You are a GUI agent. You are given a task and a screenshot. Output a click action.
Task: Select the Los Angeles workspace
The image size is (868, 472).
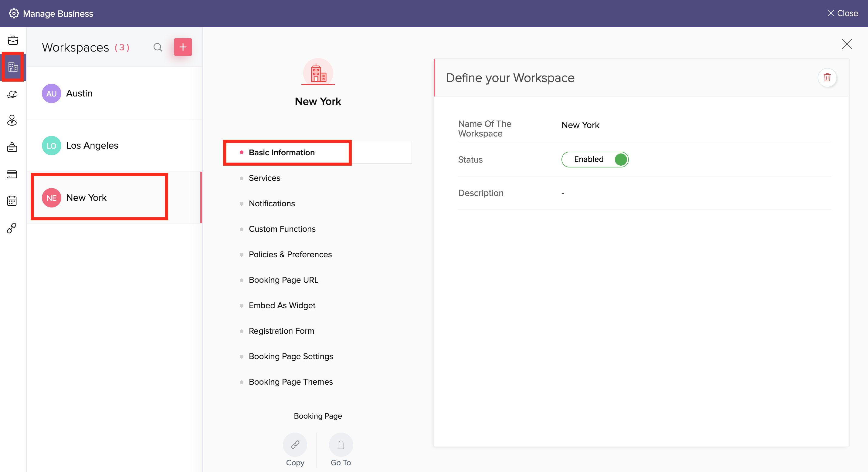click(x=92, y=146)
